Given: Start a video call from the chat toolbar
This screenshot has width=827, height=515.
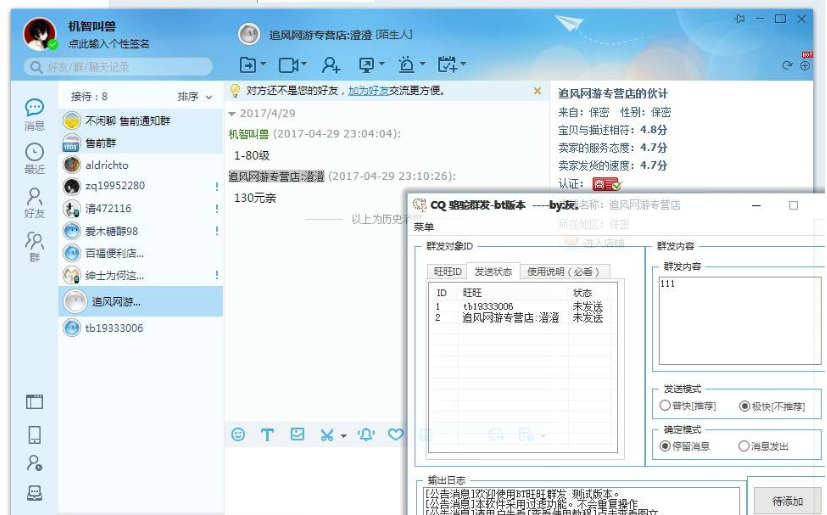Looking at the screenshot, I should click(288, 65).
